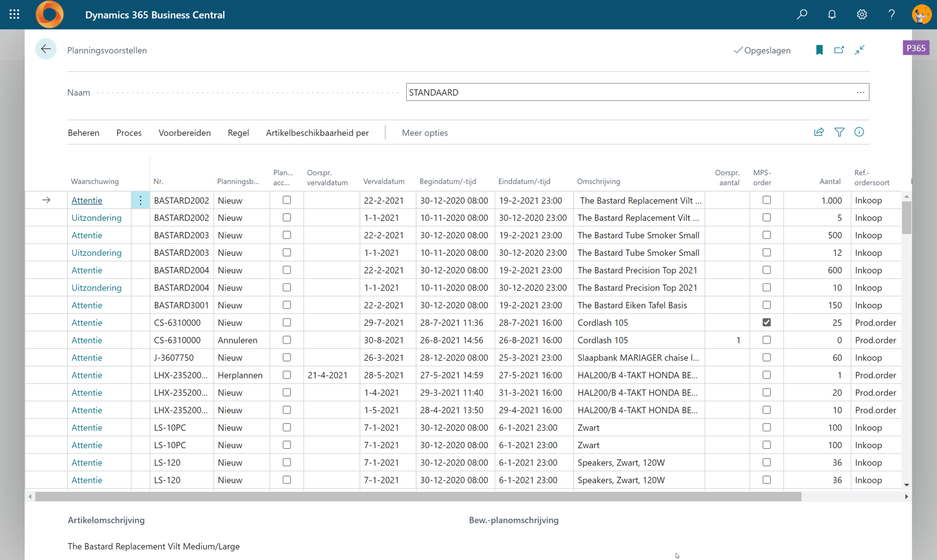
Task: Open the Proces menu
Action: (129, 133)
